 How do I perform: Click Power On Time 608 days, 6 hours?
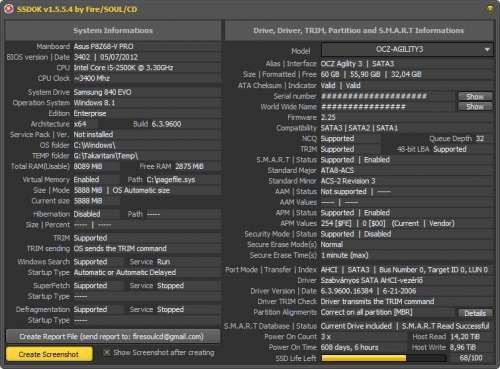pyautogui.click(x=349, y=347)
